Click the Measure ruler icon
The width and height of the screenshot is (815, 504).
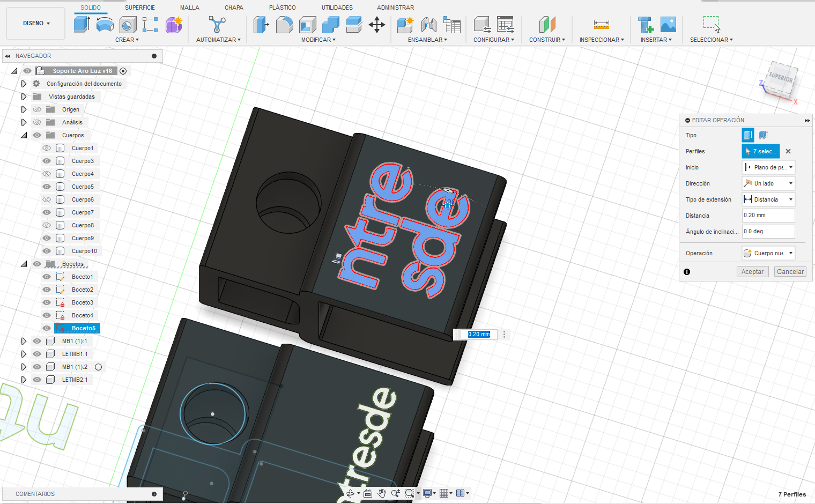[602, 25]
